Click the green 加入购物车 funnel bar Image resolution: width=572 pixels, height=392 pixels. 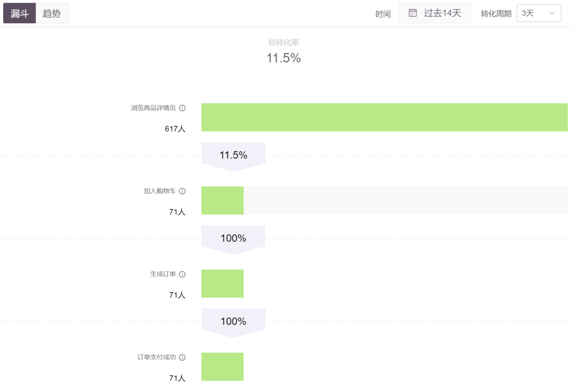[x=222, y=200]
